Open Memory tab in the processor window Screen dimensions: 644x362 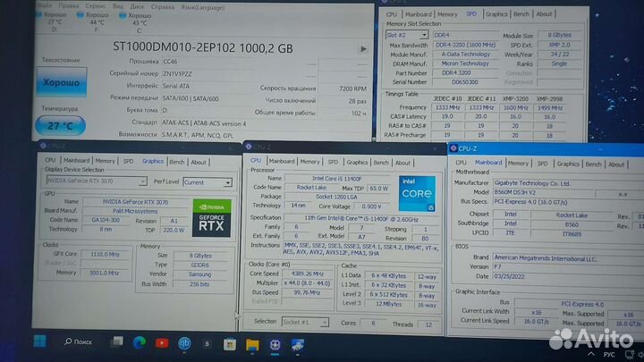pos(309,162)
